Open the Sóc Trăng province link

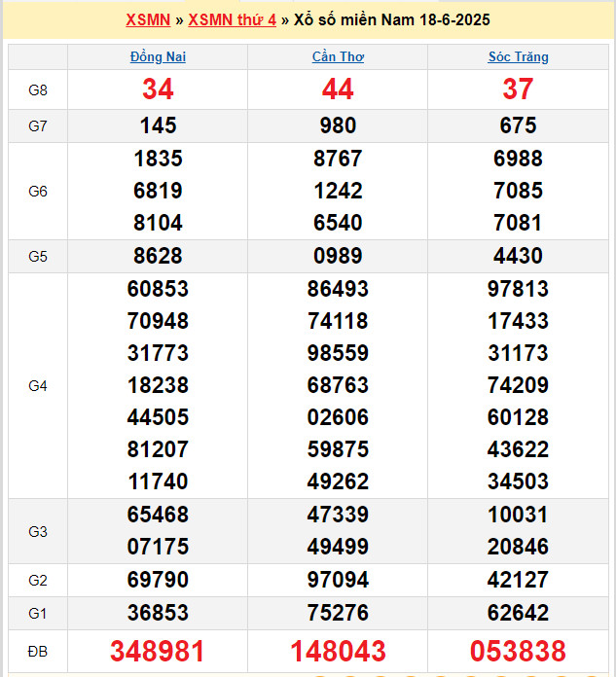pyautogui.click(x=518, y=56)
